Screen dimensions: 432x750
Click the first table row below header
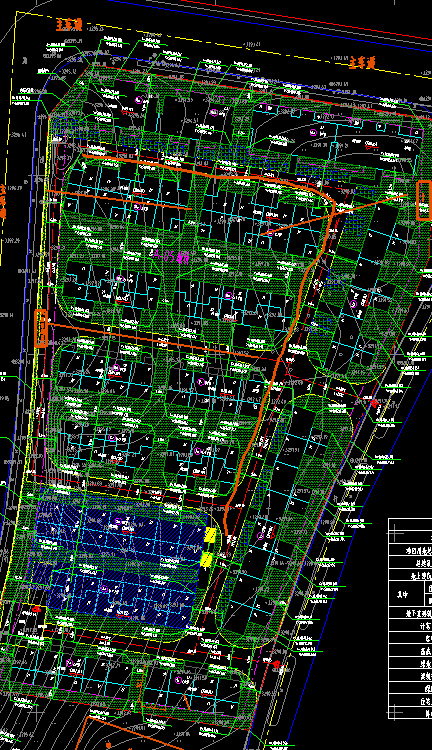pyautogui.click(x=410, y=551)
